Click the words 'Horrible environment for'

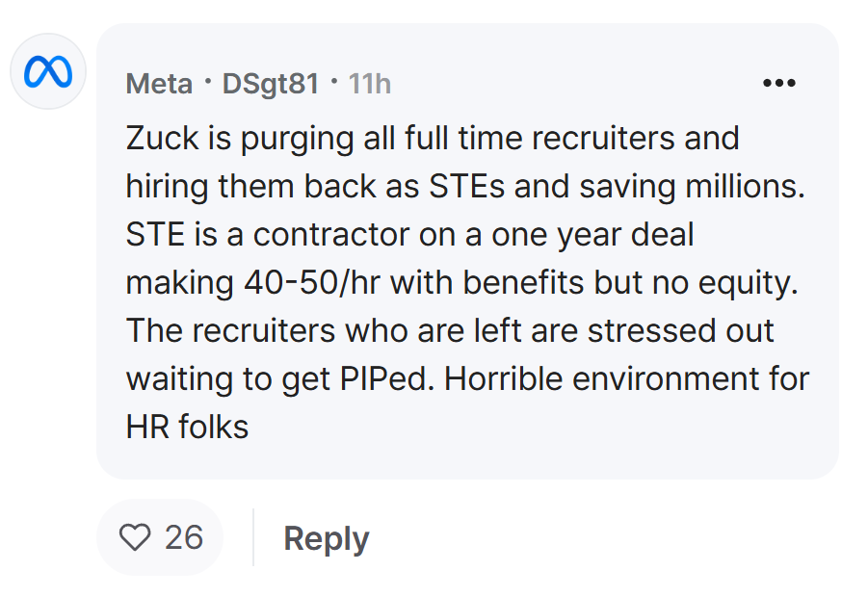click(626, 379)
